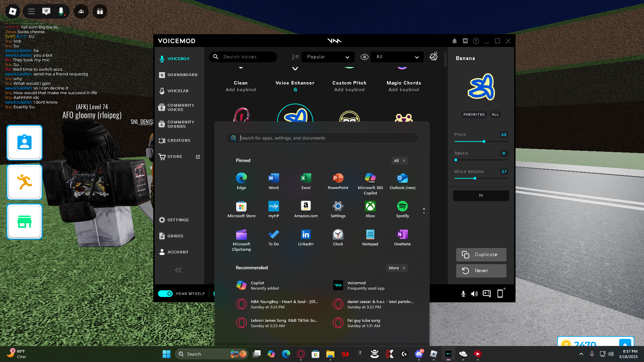The height and width of the screenshot is (362, 644).
Task: Adjust the Pitch slider
Action: coord(484,141)
